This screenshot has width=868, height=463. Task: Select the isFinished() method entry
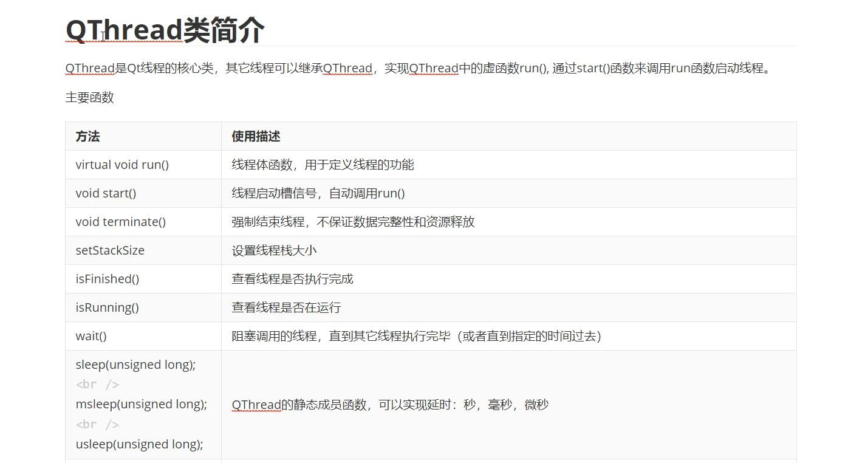(108, 278)
